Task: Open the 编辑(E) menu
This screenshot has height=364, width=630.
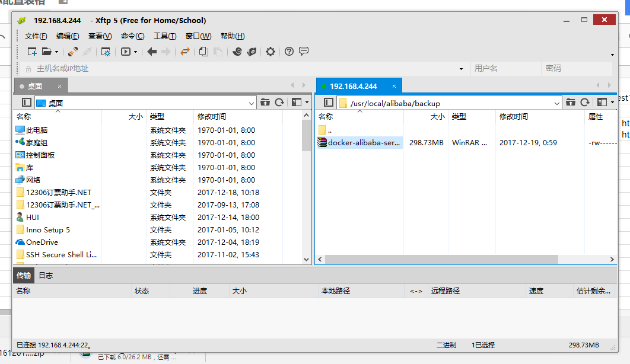Action: coord(68,36)
